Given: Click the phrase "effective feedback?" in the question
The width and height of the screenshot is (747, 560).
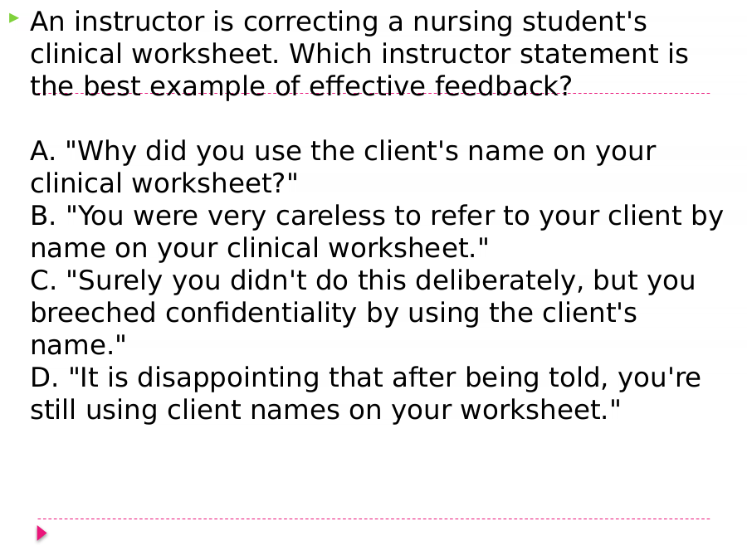Looking at the screenshot, I should 440,86.
